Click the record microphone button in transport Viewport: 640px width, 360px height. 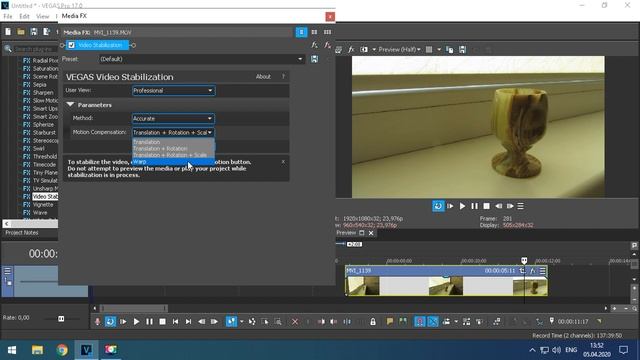coord(97,322)
